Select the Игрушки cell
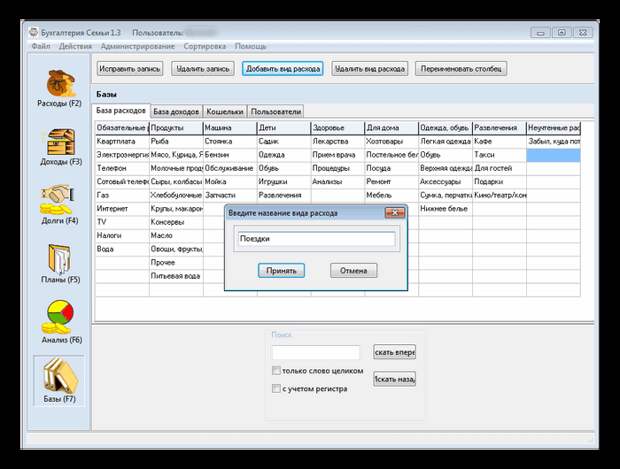 (284, 182)
